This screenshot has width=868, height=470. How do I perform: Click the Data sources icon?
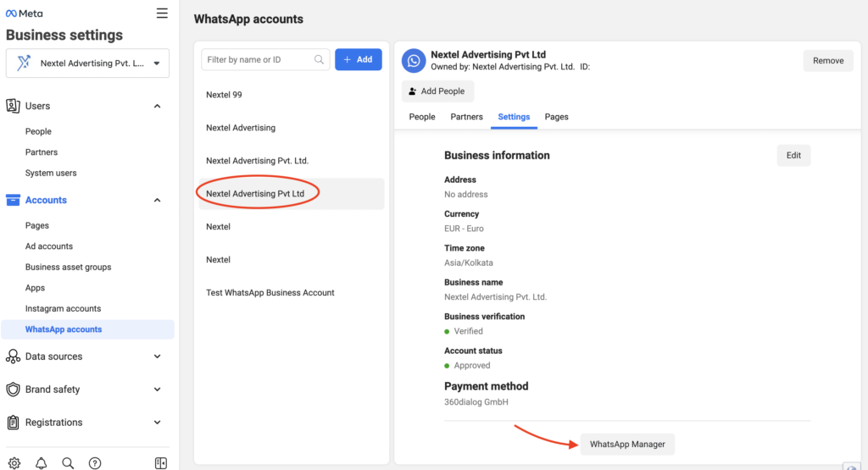[13, 357]
